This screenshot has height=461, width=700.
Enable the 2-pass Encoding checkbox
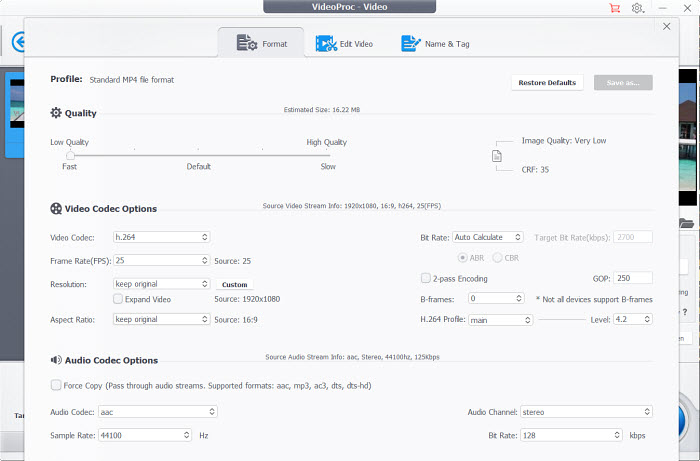coord(425,278)
